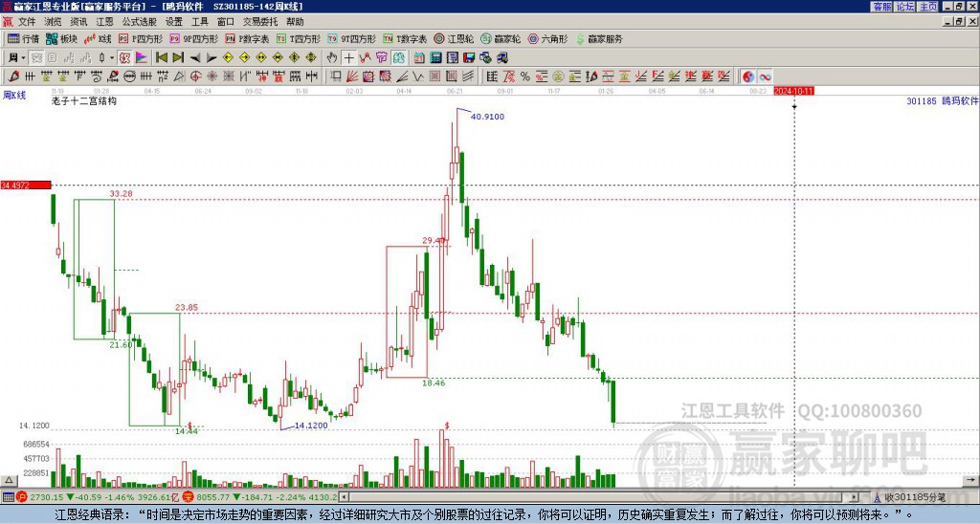The width and height of the screenshot is (980, 524).
Task: Open the 浏览 menu
Action: coord(53,22)
